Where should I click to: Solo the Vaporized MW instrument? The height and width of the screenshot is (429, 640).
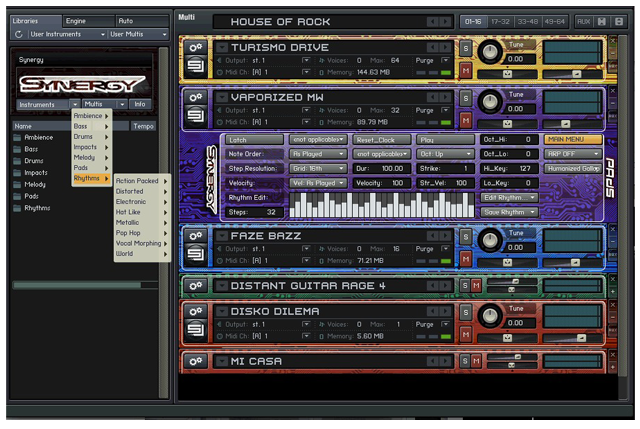(x=466, y=98)
